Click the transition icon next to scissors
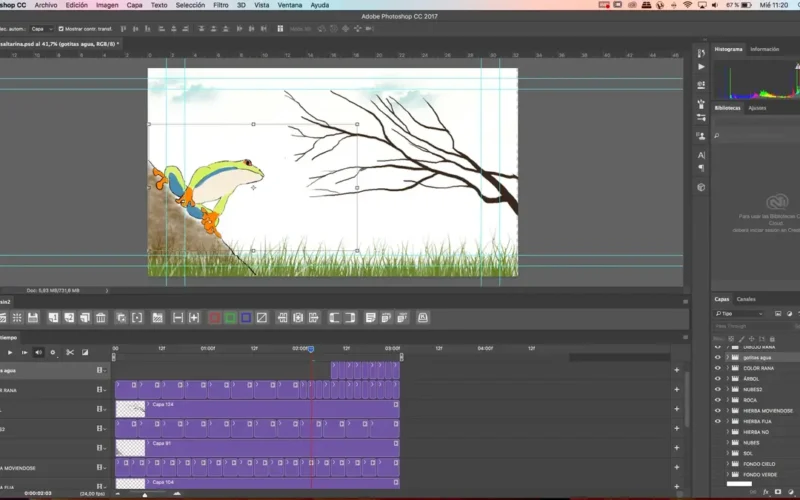Viewport: 800px width, 500px height. click(85, 353)
